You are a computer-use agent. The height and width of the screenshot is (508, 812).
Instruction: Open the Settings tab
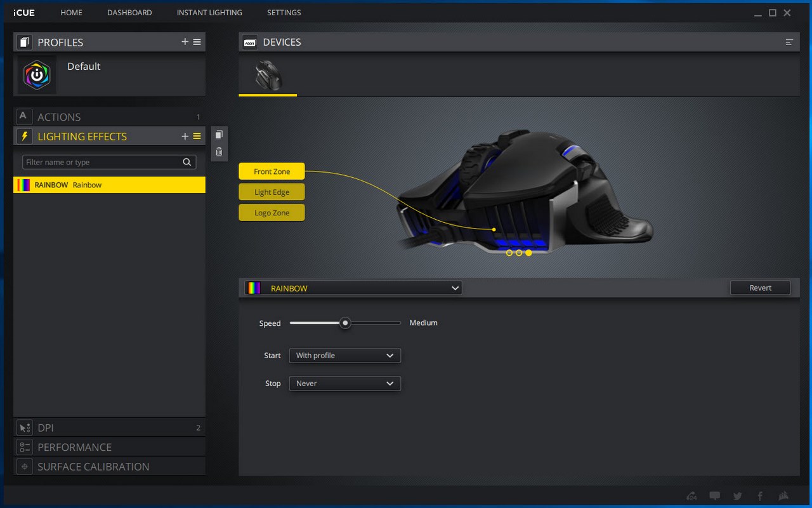click(284, 13)
